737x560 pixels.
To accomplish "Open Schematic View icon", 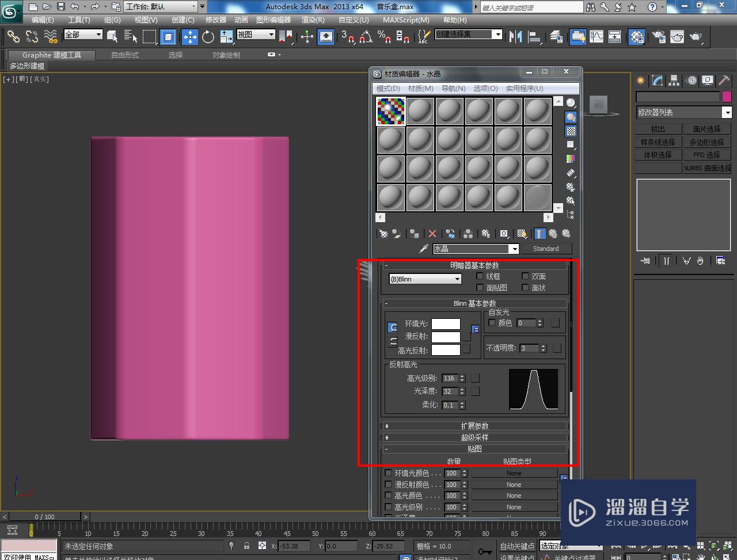I will click(615, 37).
